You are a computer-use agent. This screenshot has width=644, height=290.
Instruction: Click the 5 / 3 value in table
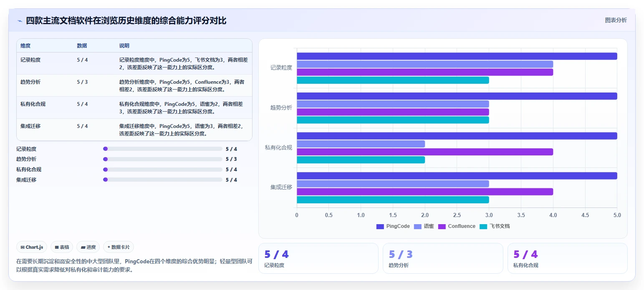tap(82, 82)
